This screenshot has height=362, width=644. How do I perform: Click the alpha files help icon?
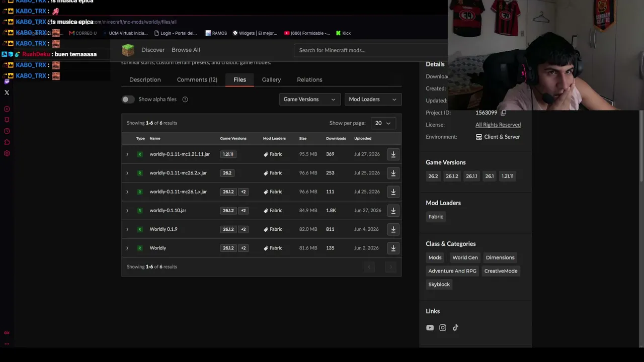point(185,100)
